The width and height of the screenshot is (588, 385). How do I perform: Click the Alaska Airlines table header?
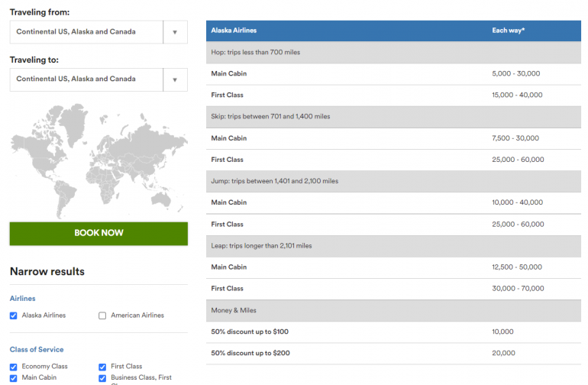coord(234,31)
